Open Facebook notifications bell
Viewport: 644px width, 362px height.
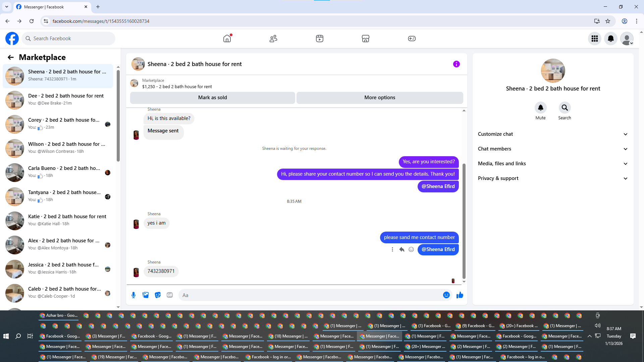point(610,39)
